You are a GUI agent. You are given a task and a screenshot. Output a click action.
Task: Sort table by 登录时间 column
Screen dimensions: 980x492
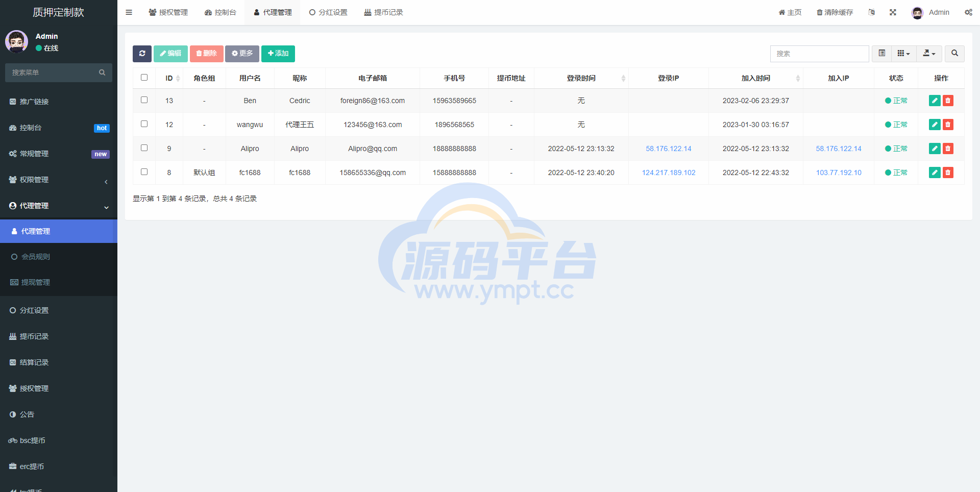(x=581, y=78)
